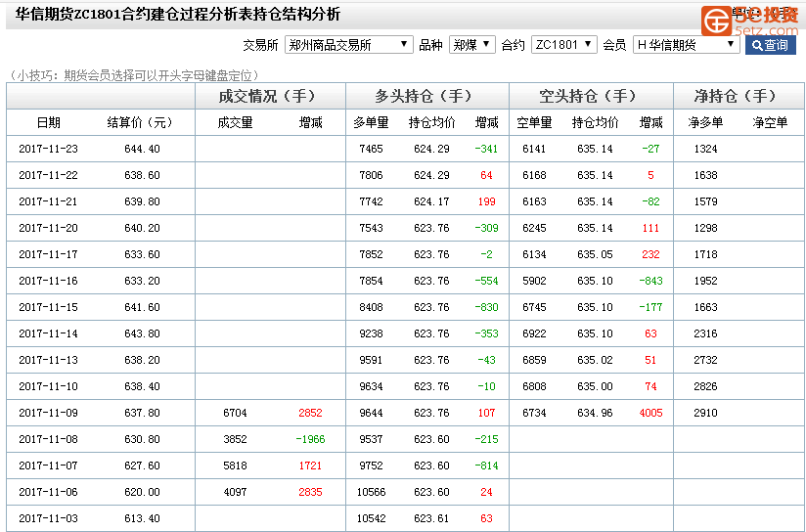Click long position value 10566
This screenshot has width=806, height=532.
(x=371, y=492)
